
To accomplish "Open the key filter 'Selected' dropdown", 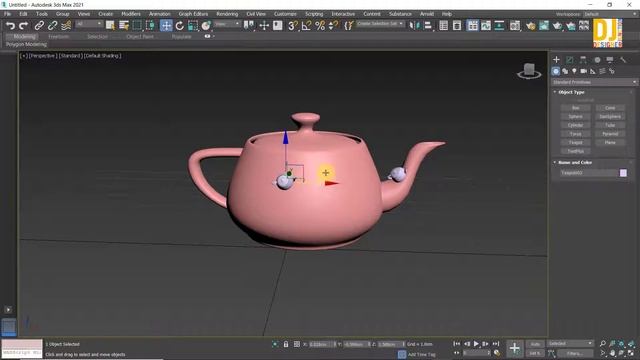I will [570, 343].
